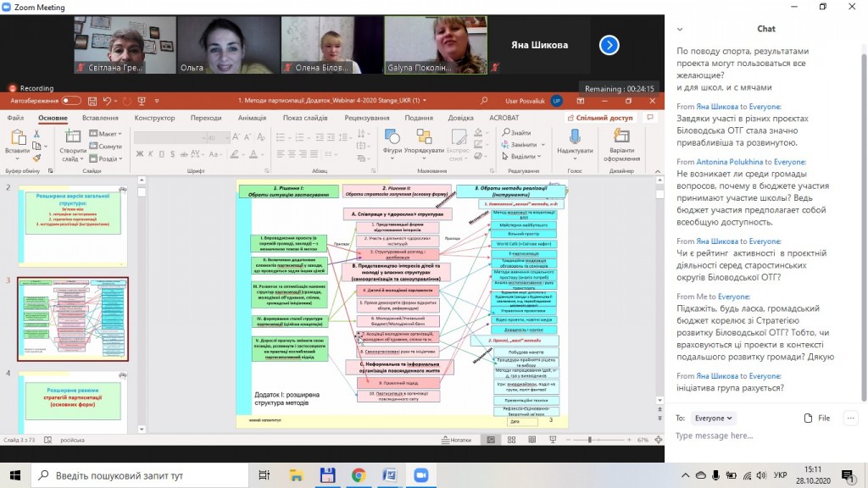
Task: Open the comments icon next to share
Action: (x=650, y=118)
